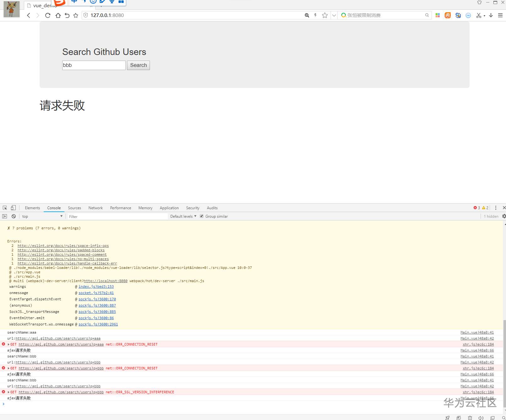The image size is (506, 420).
Task: Open the handle-callback-err ESLint rule link
Action: click(x=67, y=264)
